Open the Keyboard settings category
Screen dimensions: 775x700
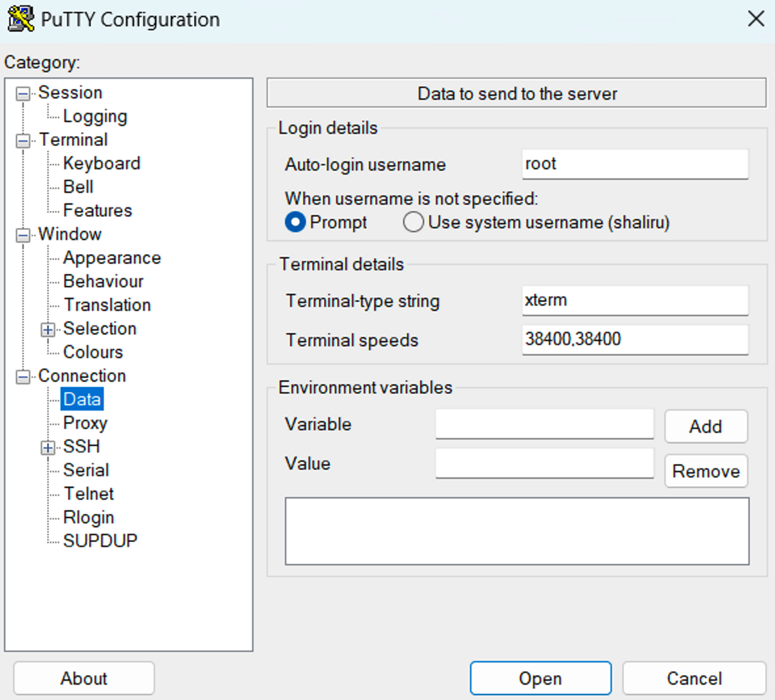tap(102, 163)
